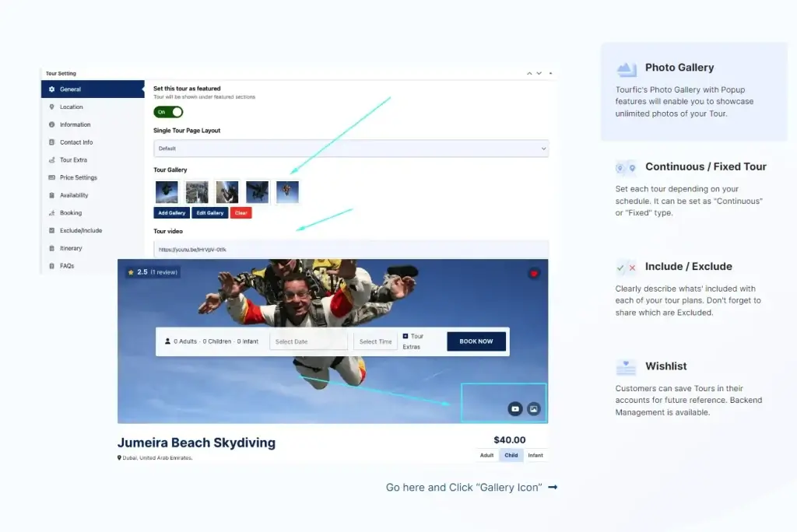Open the adults and children guest selector

click(211, 341)
